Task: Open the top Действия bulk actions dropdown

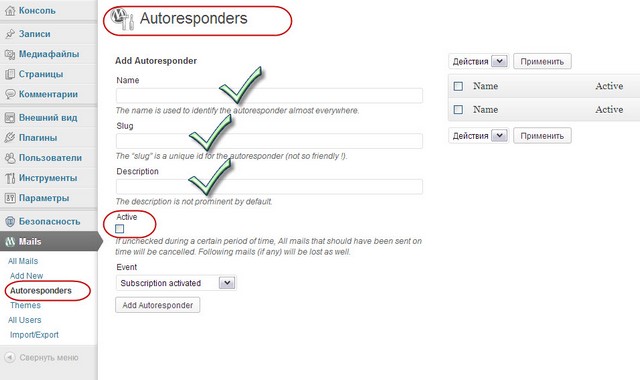Action: point(479,61)
